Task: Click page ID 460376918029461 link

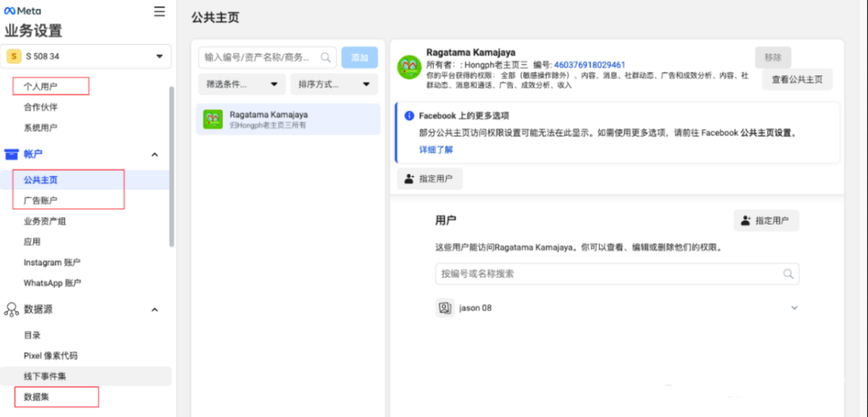Action: point(590,65)
